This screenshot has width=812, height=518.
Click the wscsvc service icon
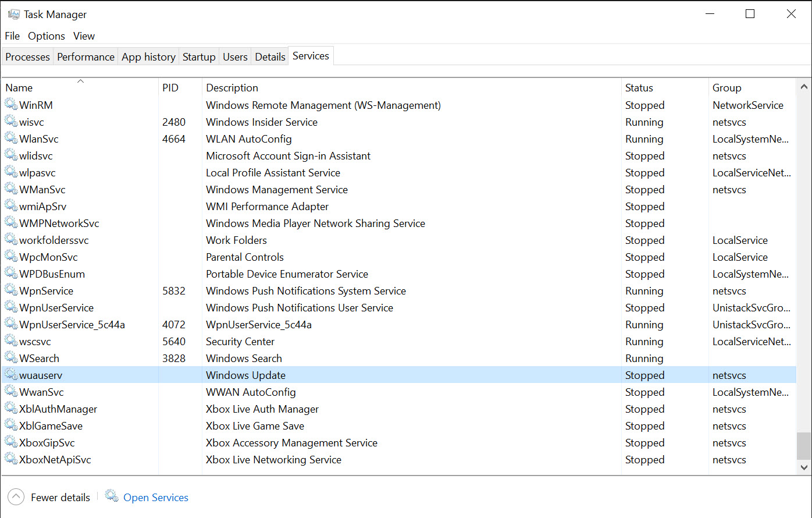pos(11,341)
